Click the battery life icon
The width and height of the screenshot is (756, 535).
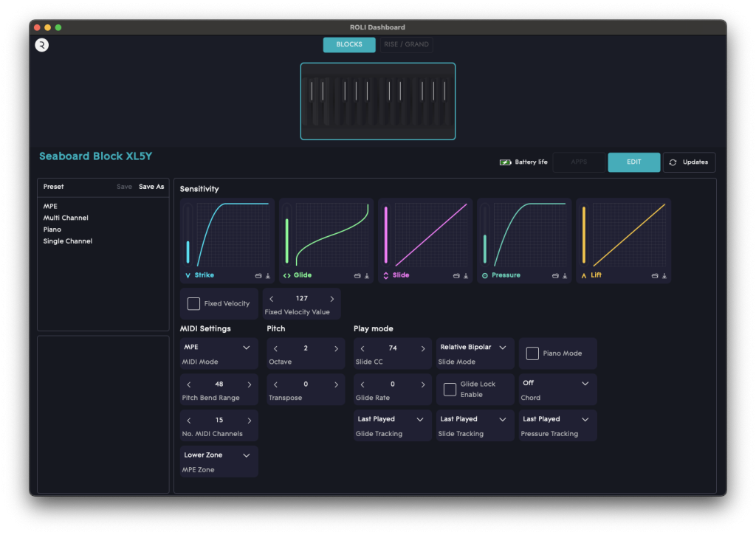click(506, 162)
